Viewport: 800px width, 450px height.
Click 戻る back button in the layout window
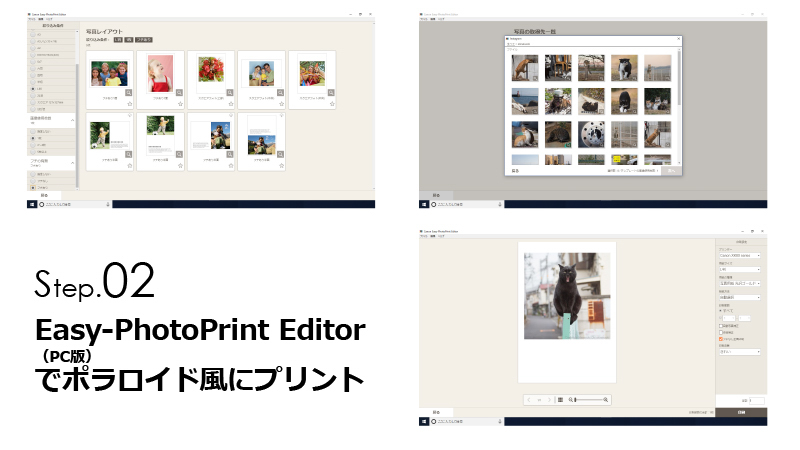(x=44, y=195)
